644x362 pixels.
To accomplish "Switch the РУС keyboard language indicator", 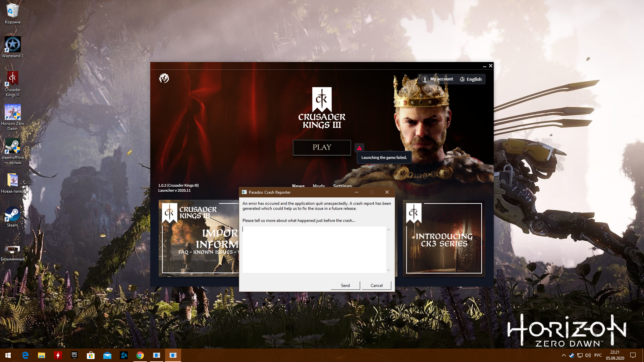I will [598, 355].
